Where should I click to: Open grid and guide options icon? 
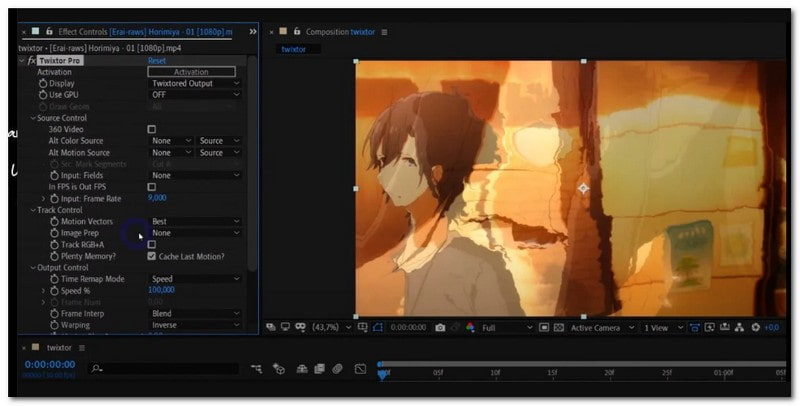[362, 327]
